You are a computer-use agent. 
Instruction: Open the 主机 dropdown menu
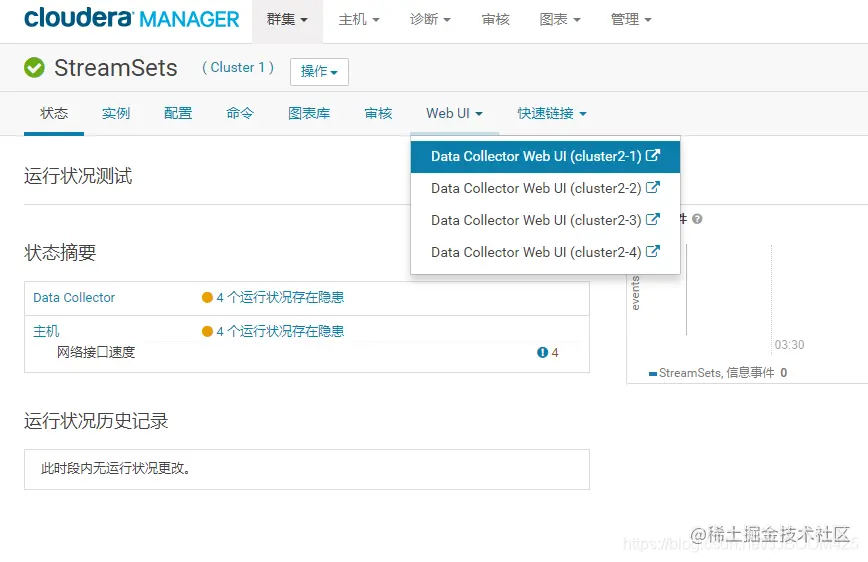point(359,20)
